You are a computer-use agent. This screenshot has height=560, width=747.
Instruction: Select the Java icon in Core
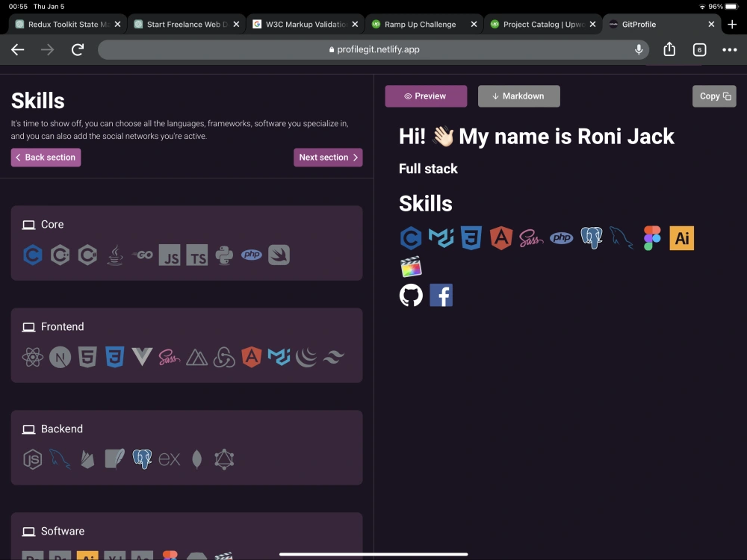pos(115,255)
